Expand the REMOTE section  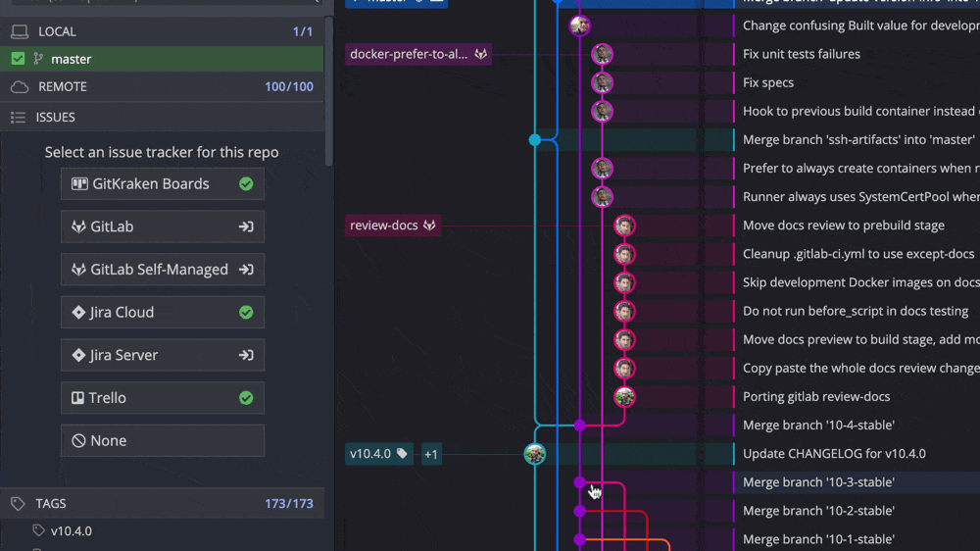[162, 86]
